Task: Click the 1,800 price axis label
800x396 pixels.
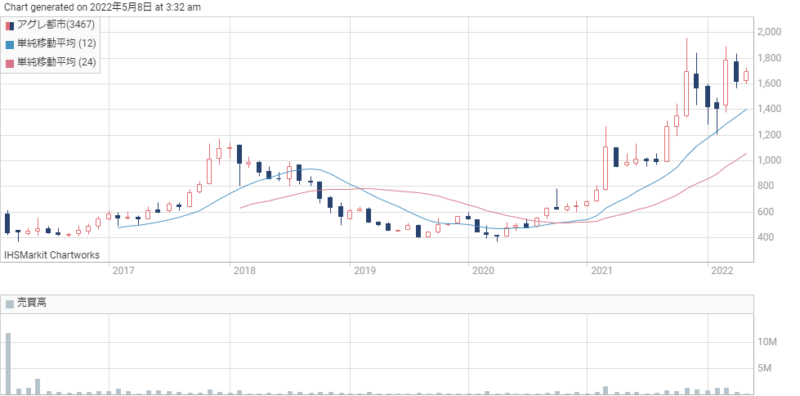Action: [x=769, y=58]
